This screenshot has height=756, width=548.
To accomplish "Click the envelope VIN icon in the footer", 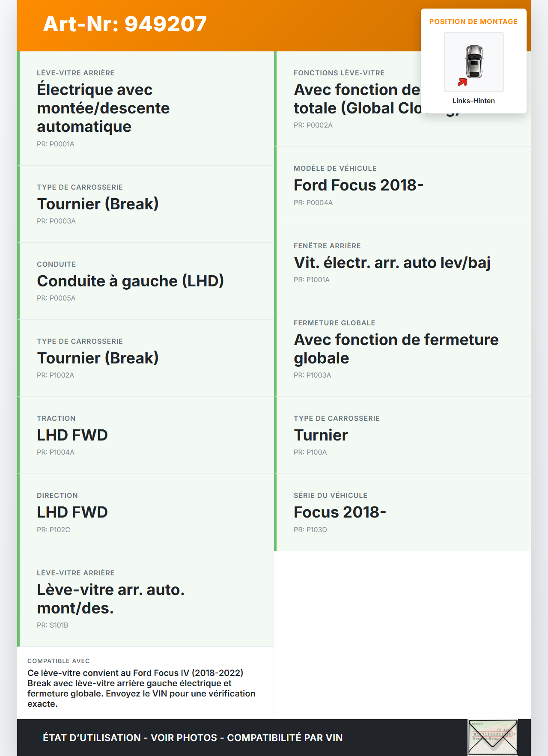I will pyautogui.click(x=493, y=738).
